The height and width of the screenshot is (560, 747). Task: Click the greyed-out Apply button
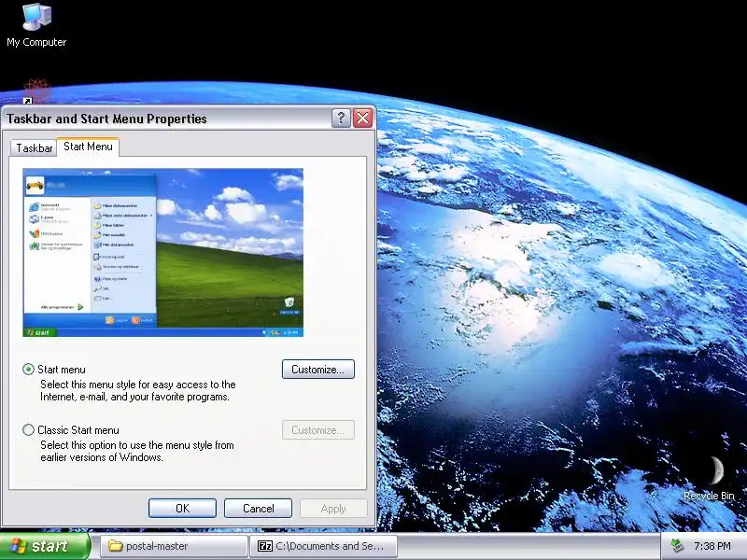(333, 508)
